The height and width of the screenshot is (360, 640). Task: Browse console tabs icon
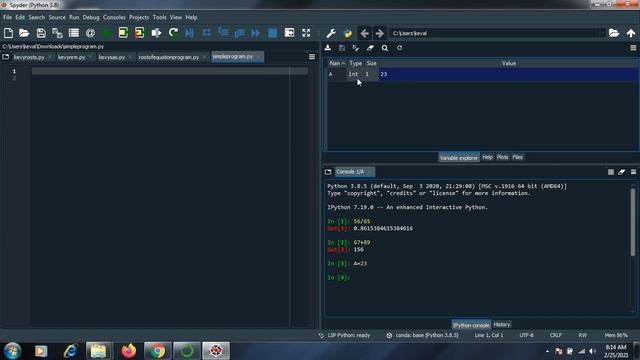328,172
